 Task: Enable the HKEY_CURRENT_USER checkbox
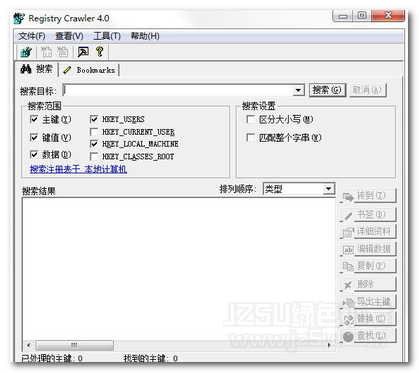coord(94,132)
